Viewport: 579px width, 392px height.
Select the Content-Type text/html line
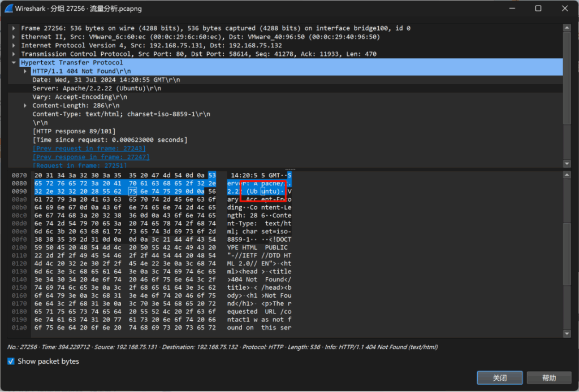click(120, 114)
